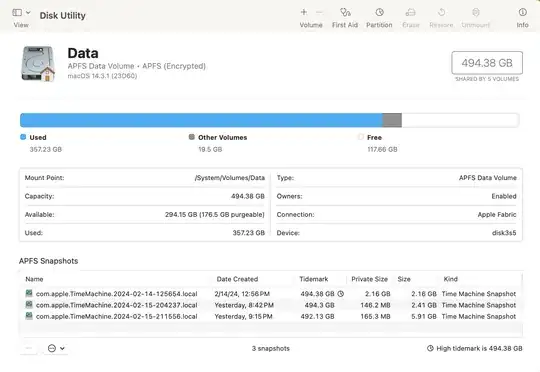This screenshot has width=540, height=372.
Task: Sort by Private Size column header
Action: (369, 279)
